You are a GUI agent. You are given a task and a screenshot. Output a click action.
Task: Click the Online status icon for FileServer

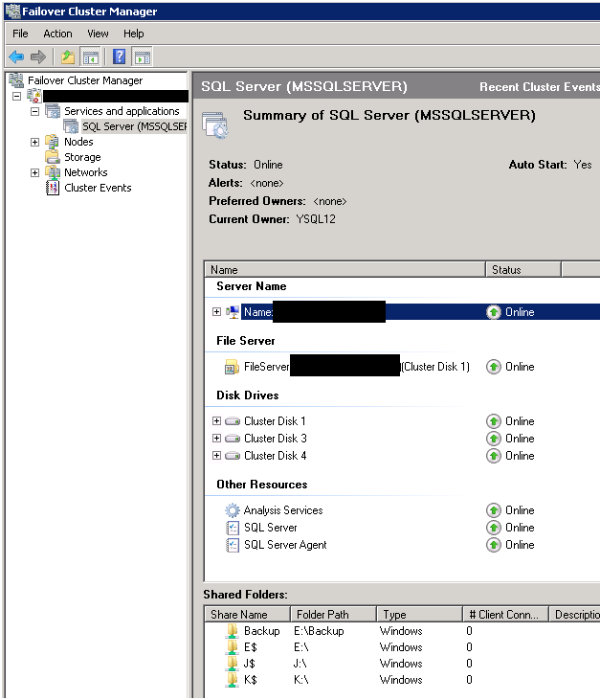(494, 367)
